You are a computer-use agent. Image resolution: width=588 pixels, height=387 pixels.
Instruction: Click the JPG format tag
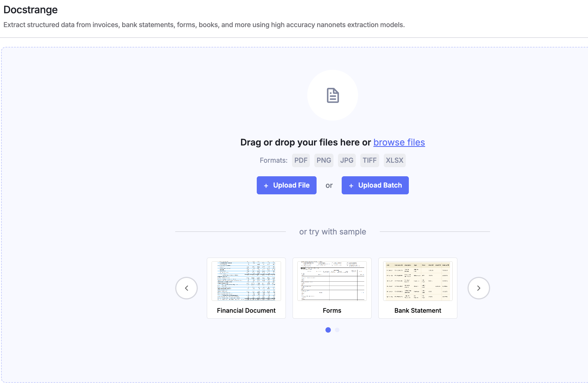pyautogui.click(x=347, y=160)
